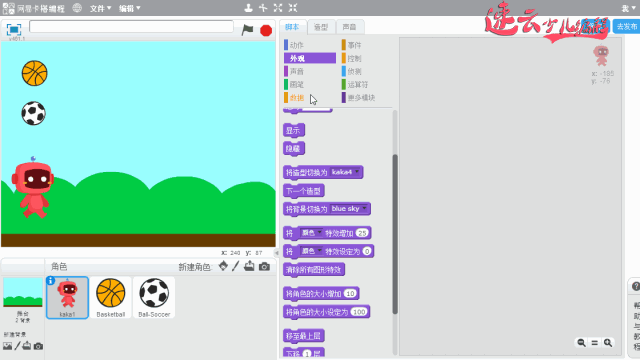This screenshot has width=640, height=360.
Task: Select the scissors delete tool
Action: 263,8
